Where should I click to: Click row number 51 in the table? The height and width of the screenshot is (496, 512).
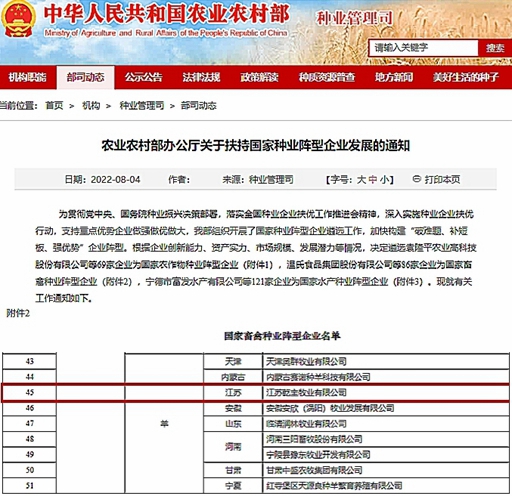(x=29, y=486)
